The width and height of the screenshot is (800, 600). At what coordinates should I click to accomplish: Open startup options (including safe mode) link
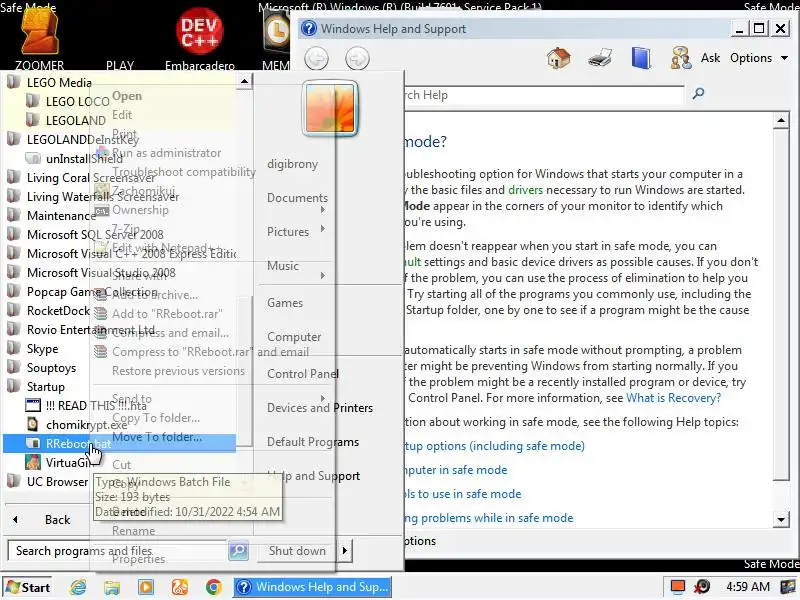pyautogui.click(x=494, y=446)
